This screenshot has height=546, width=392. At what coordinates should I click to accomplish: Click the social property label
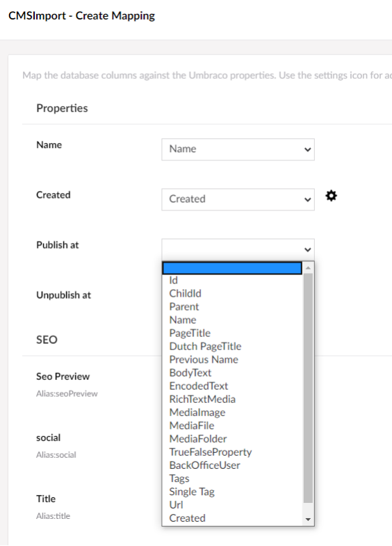coord(49,438)
